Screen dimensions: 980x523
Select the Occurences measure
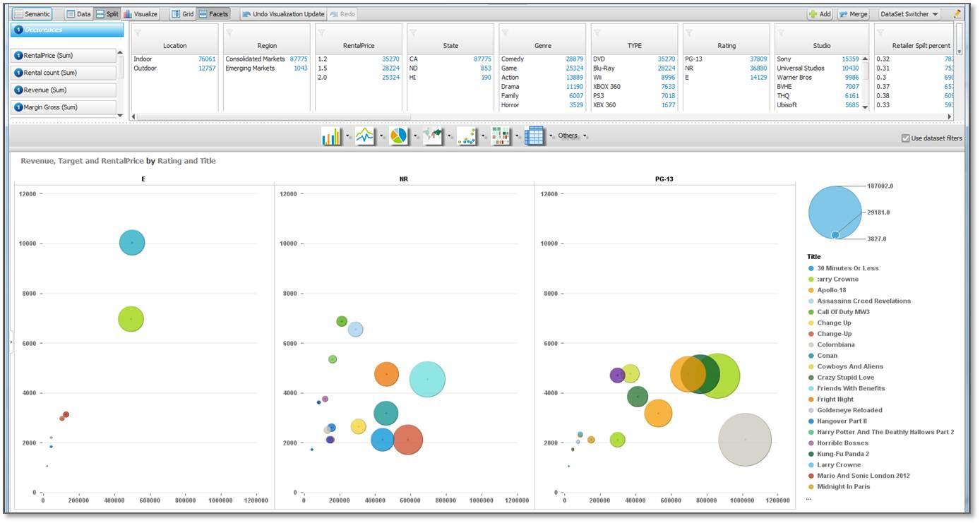pos(68,30)
